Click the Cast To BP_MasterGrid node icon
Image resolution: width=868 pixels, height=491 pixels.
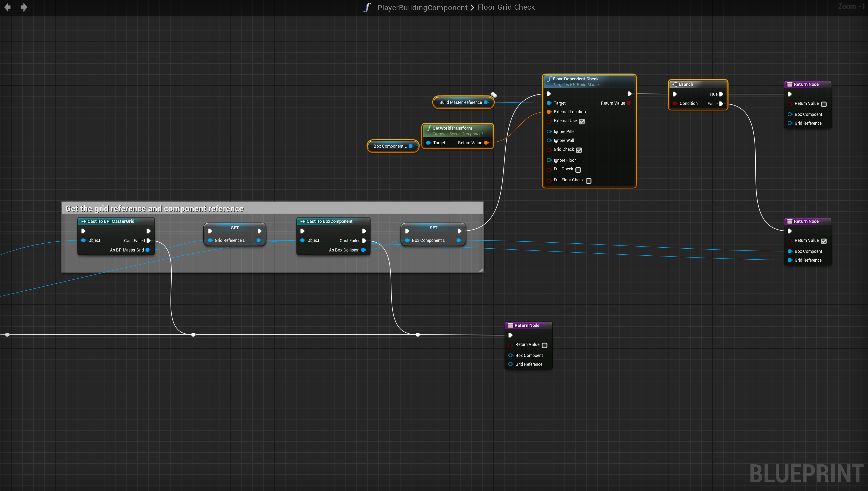(x=83, y=221)
